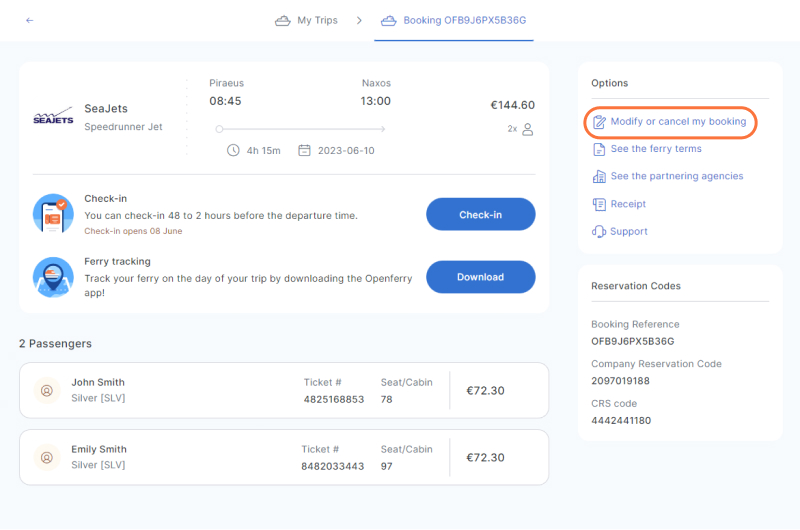Click the Check-in opens 08 June notice
Viewport: 800px width, 530px height.
point(133,231)
